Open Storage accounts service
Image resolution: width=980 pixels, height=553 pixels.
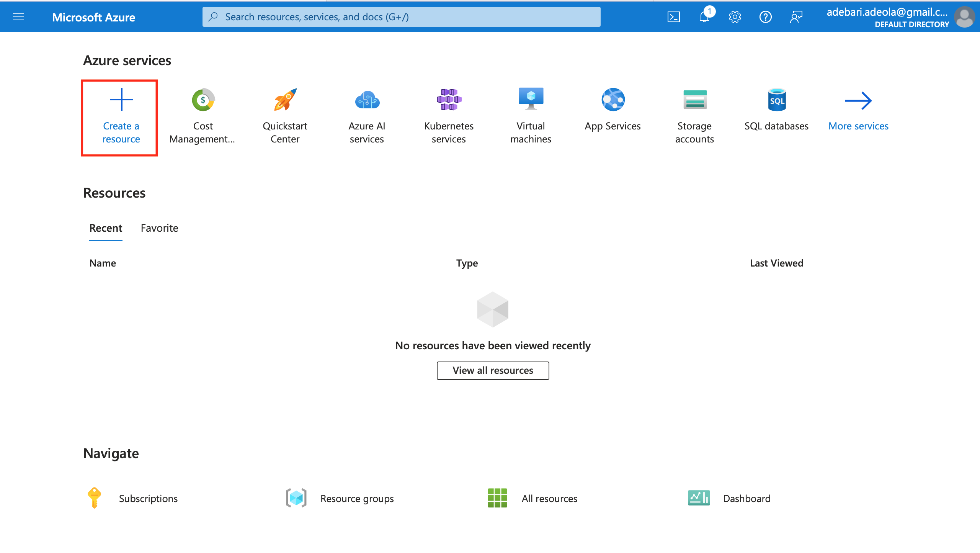click(x=694, y=116)
